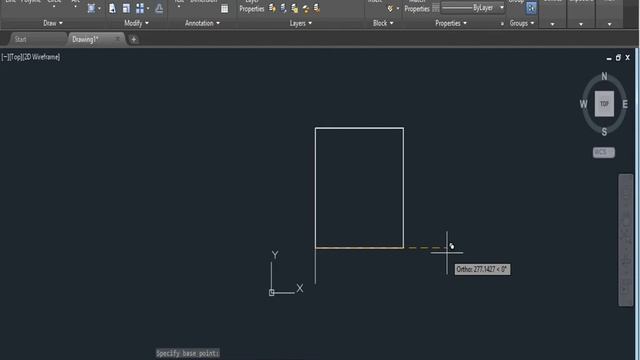Open the WCS coordinate system dropdown
The image size is (640, 360).
point(604,152)
